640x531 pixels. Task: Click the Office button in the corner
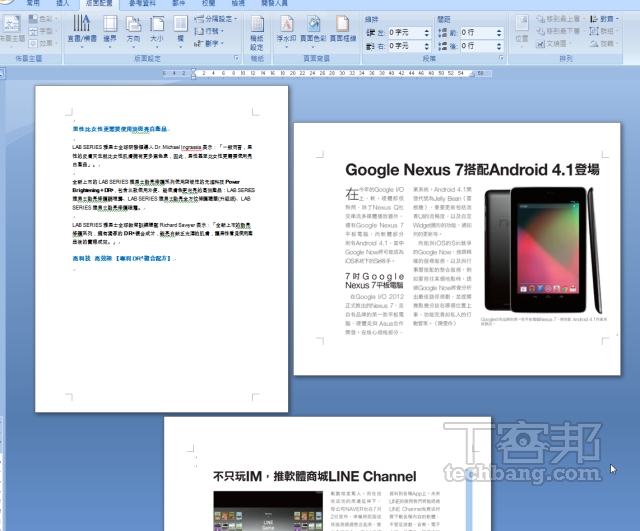pos(6,2)
